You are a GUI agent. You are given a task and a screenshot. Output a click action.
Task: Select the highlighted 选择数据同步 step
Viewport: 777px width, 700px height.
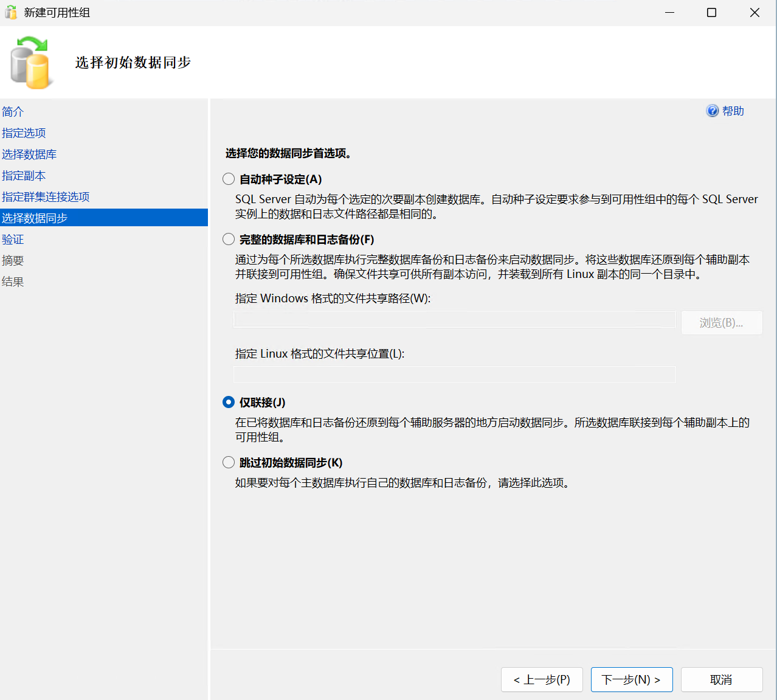point(35,218)
